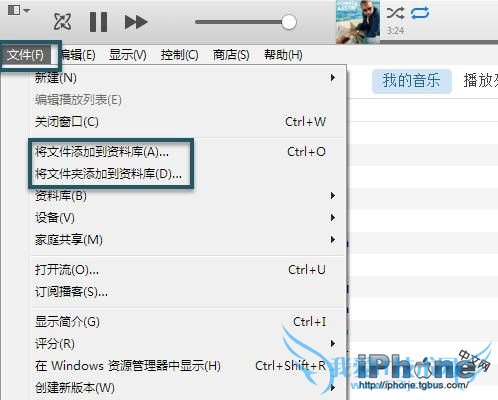This screenshot has width=498, height=400.
Task: Expand the 设备(V) submenu arrow
Action: 332,218
